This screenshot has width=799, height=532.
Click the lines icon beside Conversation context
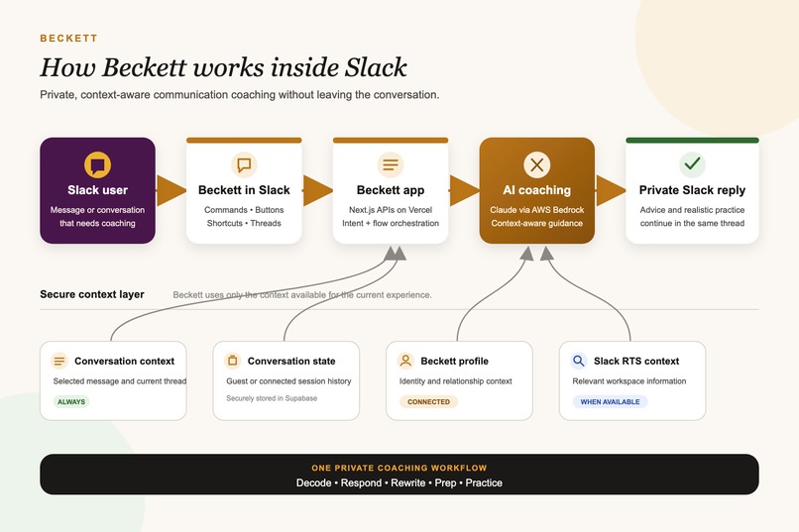[59, 361]
